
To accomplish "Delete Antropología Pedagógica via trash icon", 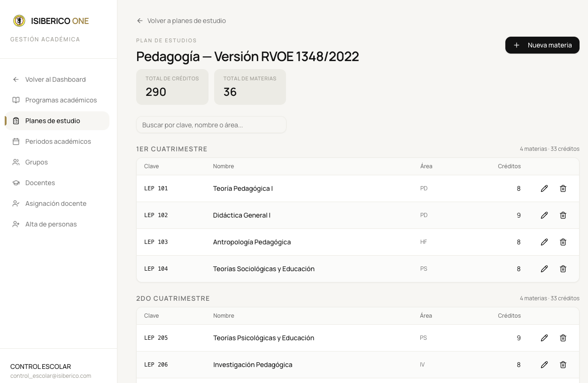I will [563, 242].
